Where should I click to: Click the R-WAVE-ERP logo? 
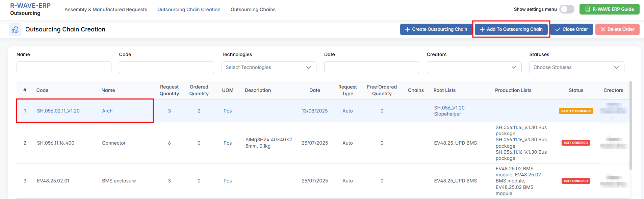30,6
